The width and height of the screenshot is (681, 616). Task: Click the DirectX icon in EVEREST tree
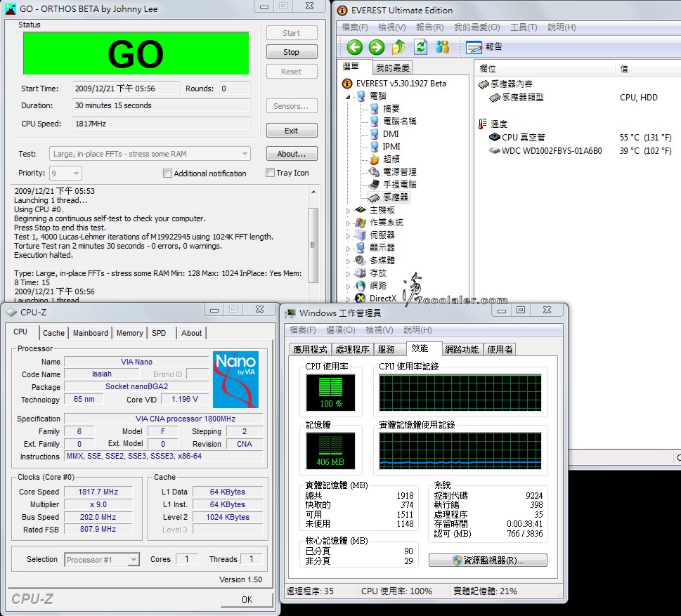(360, 299)
